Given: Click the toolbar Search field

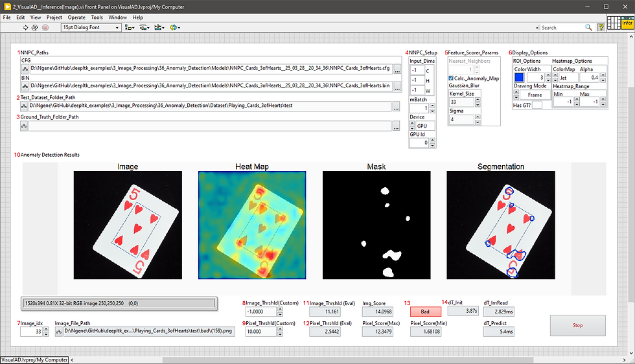Looking at the screenshot, I should tap(562, 28).
